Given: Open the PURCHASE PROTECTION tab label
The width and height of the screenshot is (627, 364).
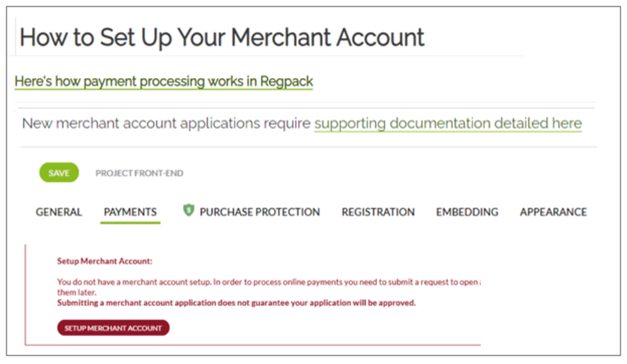Looking at the screenshot, I should pos(260,212).
